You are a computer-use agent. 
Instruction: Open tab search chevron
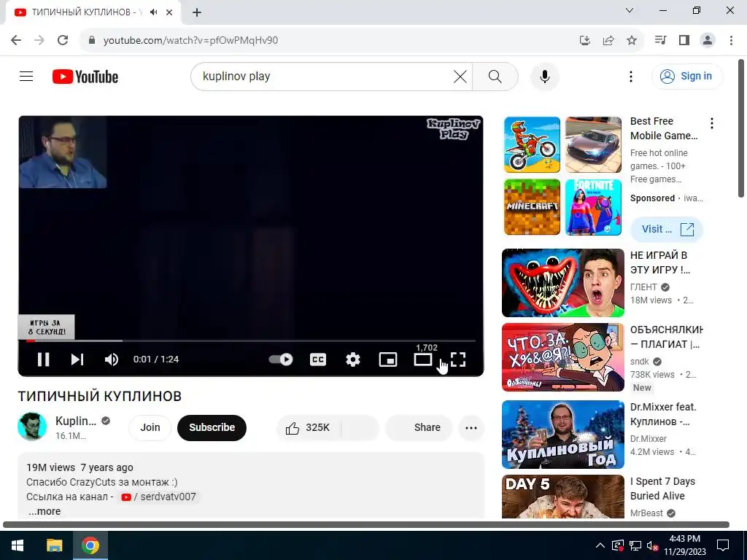630,10
